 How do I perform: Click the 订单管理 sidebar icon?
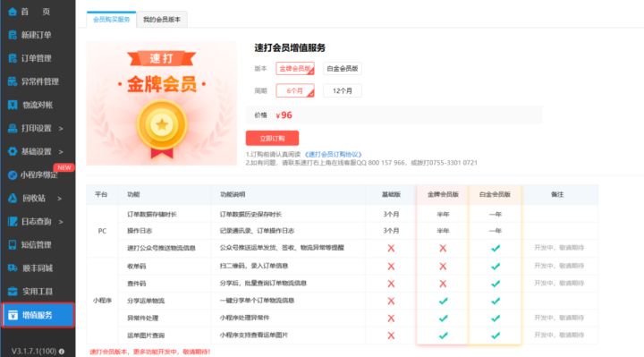click(x=13, y=58)
